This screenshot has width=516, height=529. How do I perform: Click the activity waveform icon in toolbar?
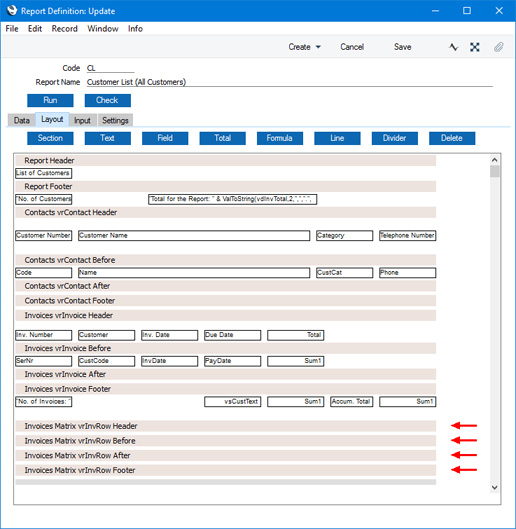(x=454, y=47)
